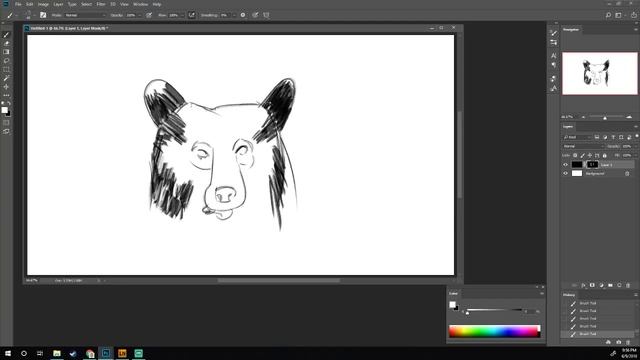The width and height of the screenshot is (640, 360).
Task: Click the Create new group folder icon
Action: pos(610,285)
